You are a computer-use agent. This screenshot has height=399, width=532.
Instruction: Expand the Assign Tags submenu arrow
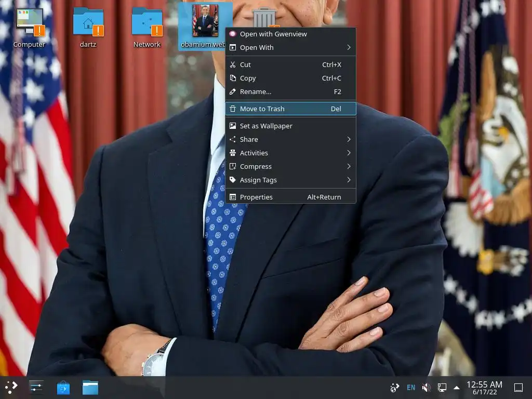(x=349, y=180)
